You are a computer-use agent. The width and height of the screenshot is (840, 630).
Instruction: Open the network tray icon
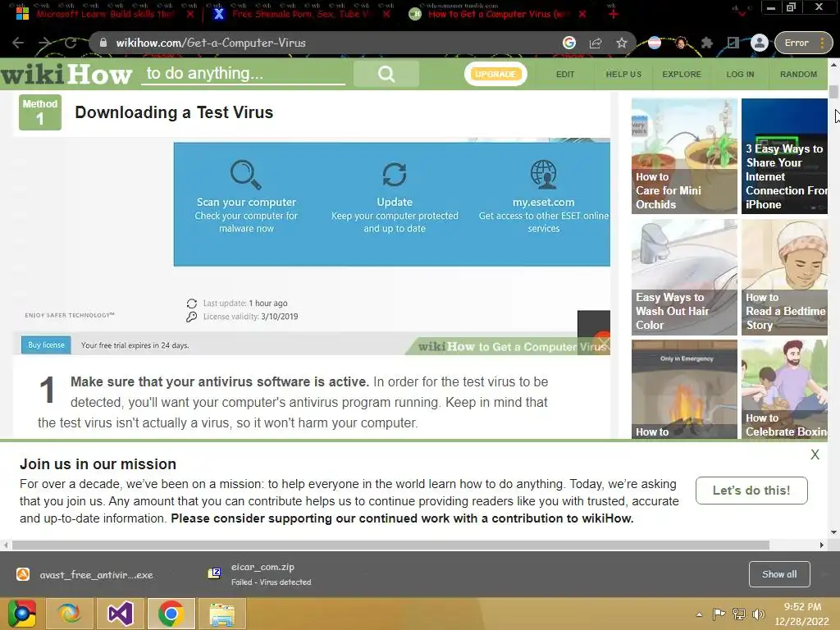[x=739, y=614]
